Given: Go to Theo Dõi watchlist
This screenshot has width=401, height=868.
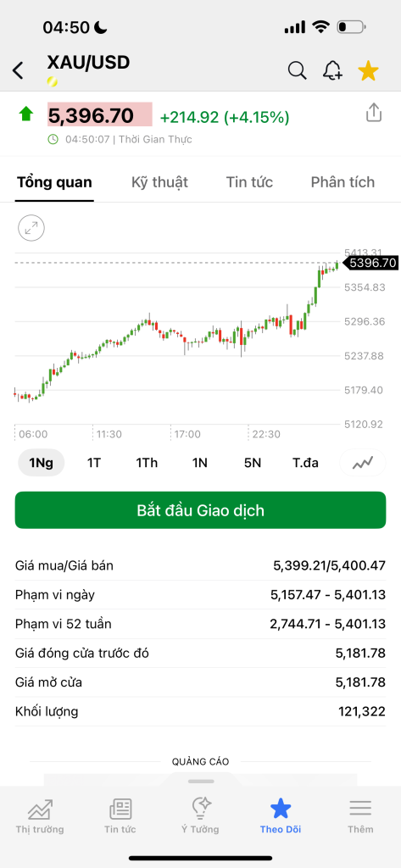Looking at the screenshot, I should pos(281,816).
